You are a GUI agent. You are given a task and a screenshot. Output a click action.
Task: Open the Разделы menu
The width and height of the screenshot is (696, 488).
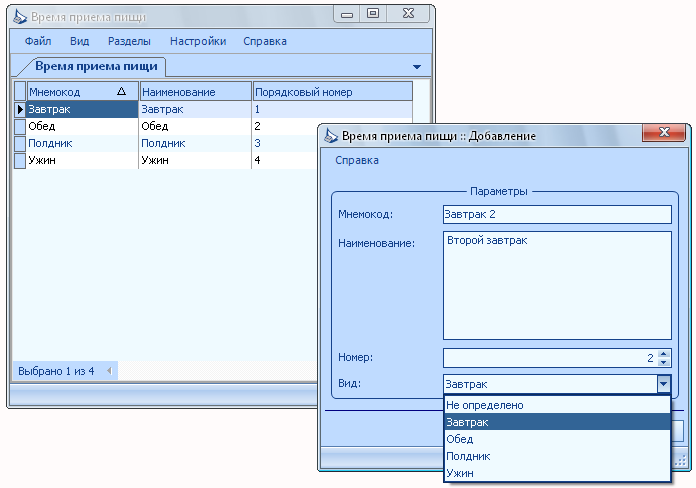[129, 41]
